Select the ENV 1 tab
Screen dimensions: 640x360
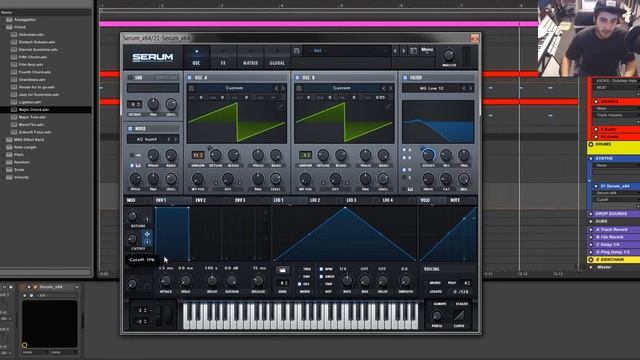pos(161,200)
